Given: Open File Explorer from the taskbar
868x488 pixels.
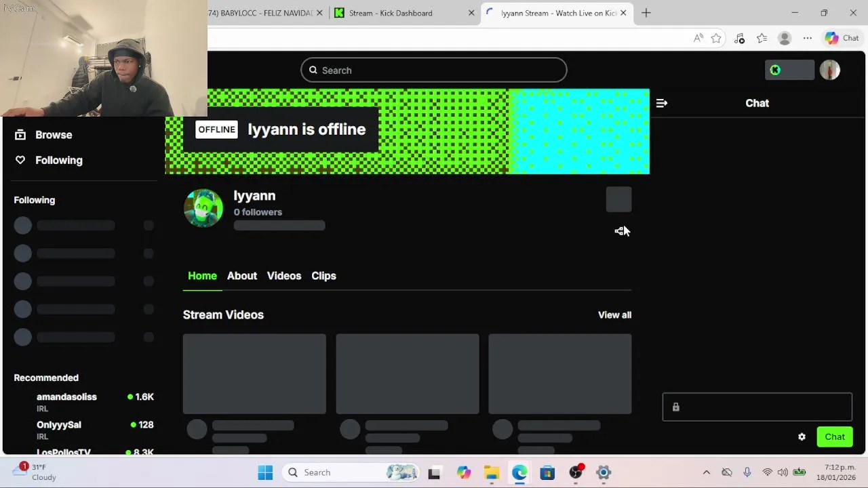Looking at the screenshot, I should coord(492,472).
